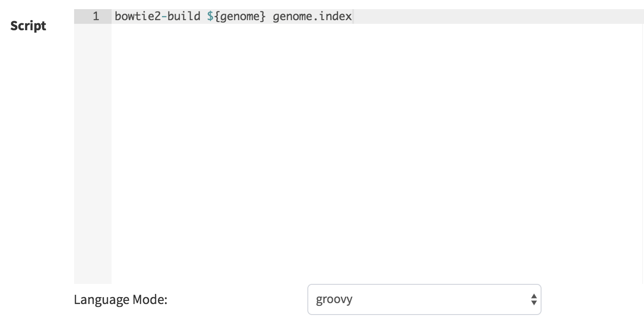Place cursor in the bowtie2 word
The height and width of the screenshot is (326, 644).
(138, 16)
